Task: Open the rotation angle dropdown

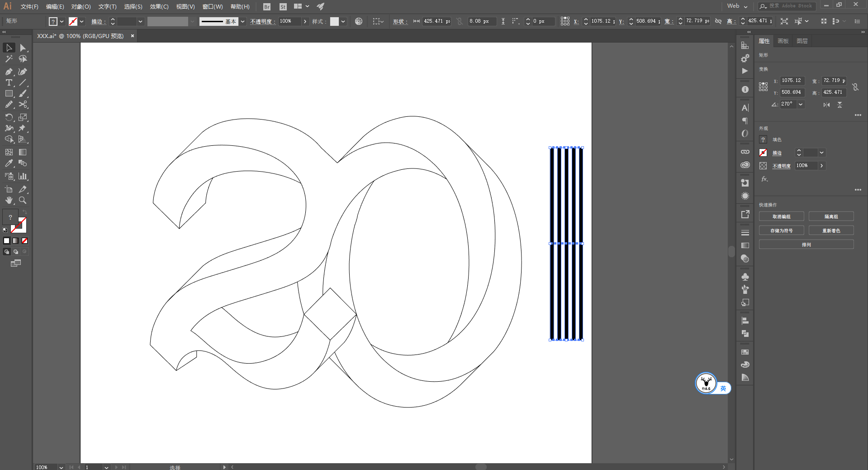Action: pyautogui.click(x=801, y=104)
